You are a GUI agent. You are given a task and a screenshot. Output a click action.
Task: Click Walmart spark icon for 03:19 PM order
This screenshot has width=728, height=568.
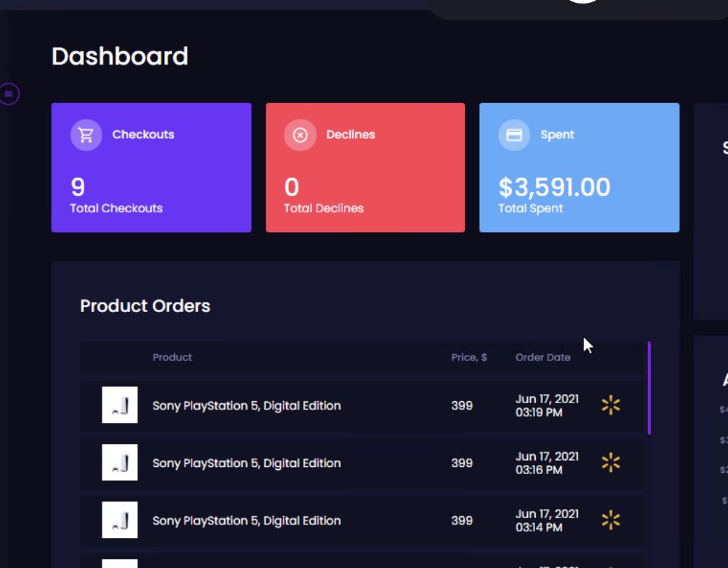coord(611,405)
